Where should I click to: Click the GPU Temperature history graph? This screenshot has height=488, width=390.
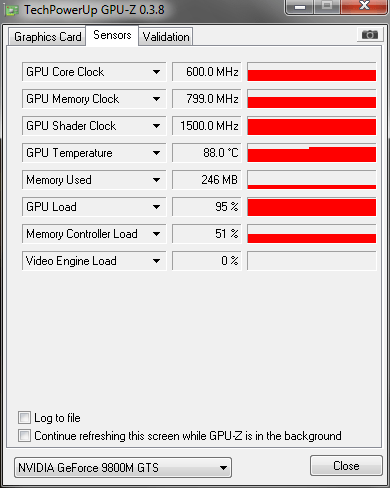312,153
